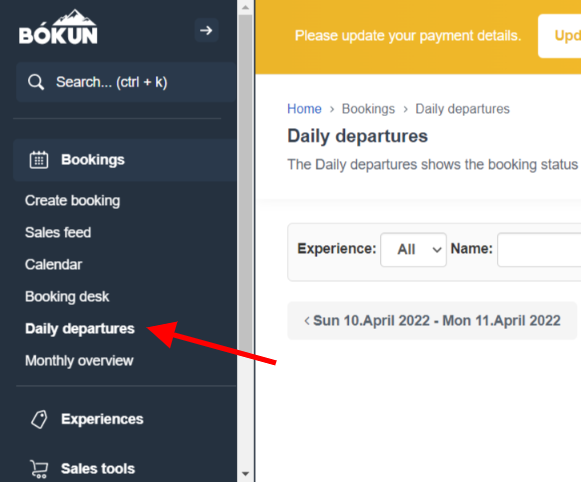Click the Bookings calendar icon

coord(39,160)
